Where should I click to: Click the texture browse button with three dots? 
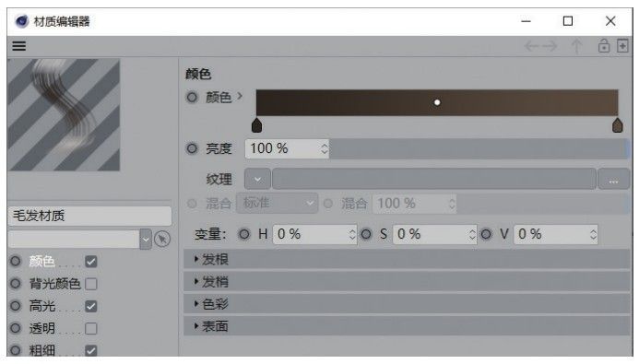pos(613,179)
